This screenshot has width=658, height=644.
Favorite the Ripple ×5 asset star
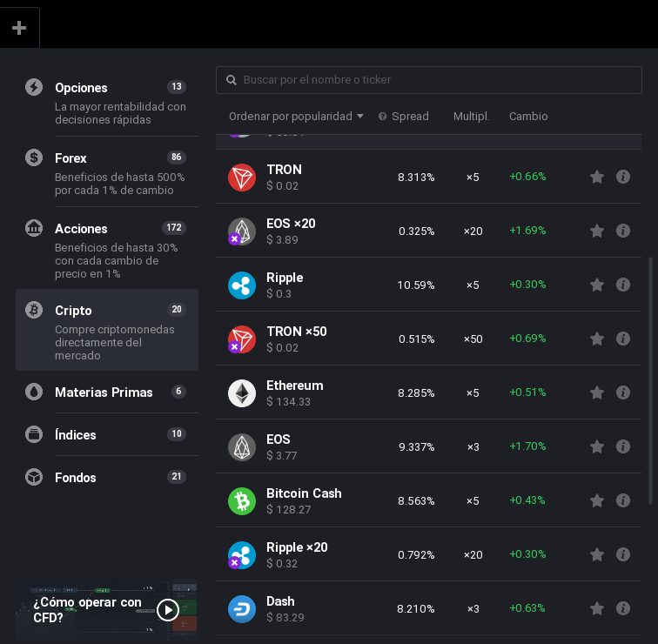[x=597, y=285]
